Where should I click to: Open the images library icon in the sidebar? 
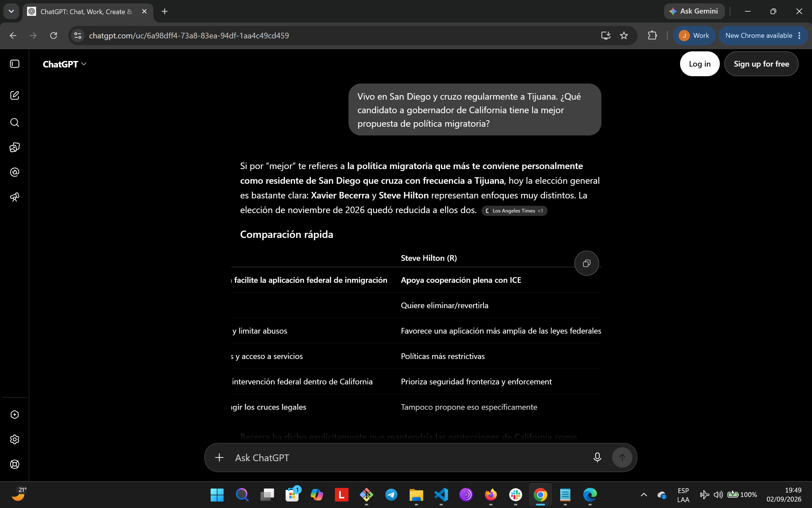tap(14, 147)
